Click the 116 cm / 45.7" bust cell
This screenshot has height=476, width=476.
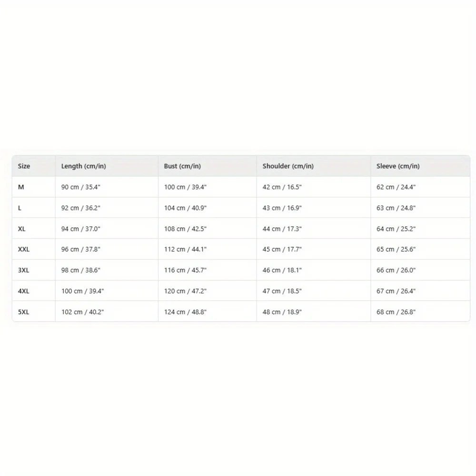pos(185,270)
